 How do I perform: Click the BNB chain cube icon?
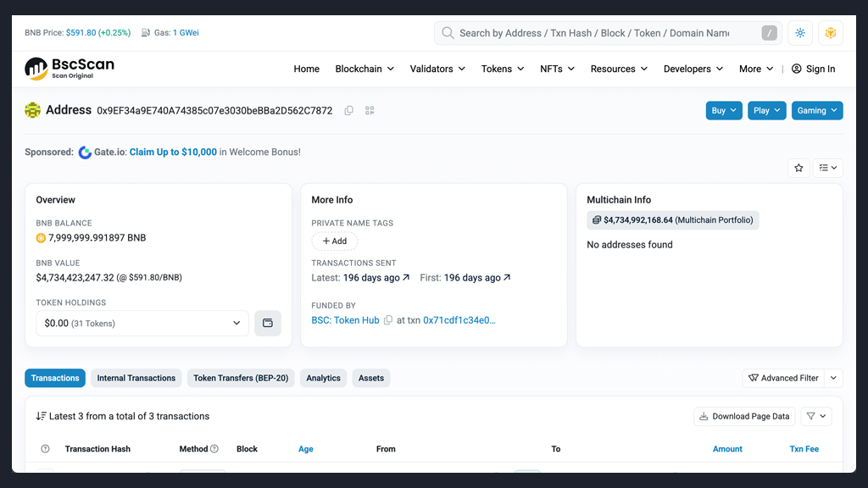point(831,33)
